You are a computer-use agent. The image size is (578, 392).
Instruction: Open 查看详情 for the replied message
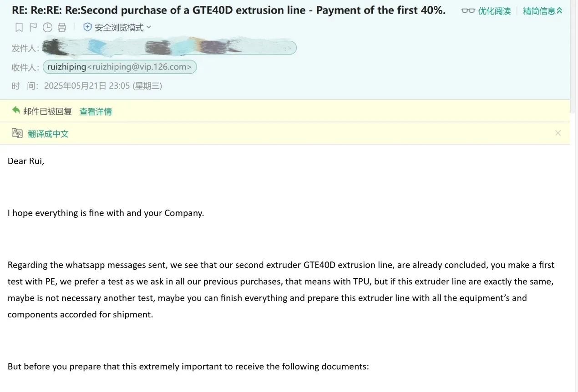coord(96,111)
